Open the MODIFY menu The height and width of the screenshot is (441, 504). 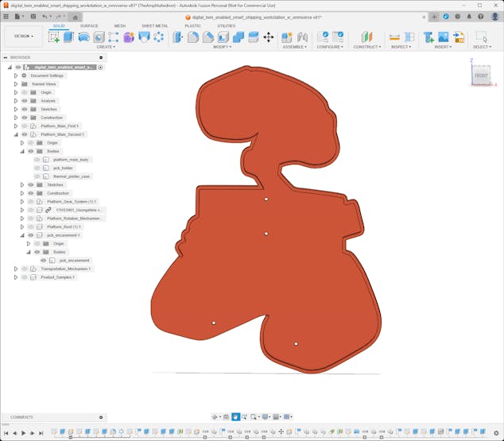tap(223, 47)
